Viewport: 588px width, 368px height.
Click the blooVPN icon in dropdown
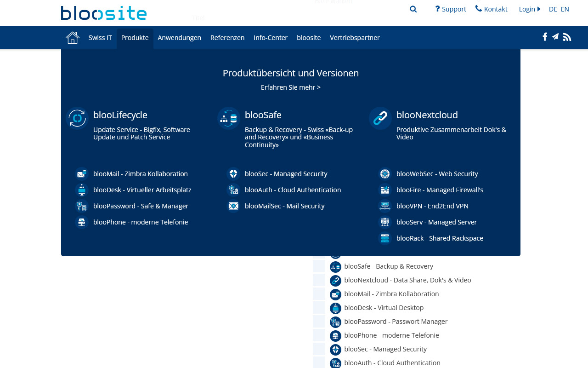tap(385, 206)
